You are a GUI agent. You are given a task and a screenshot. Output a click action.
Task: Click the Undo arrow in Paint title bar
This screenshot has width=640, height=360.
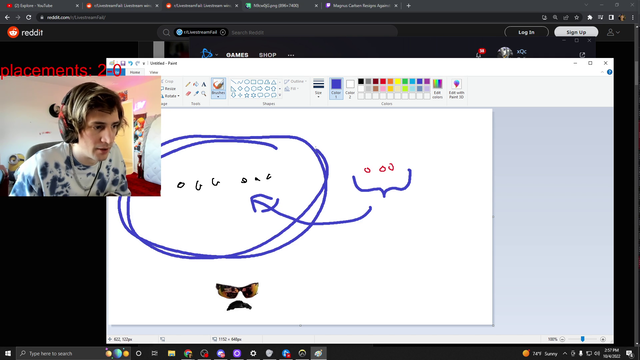(130, 63)
